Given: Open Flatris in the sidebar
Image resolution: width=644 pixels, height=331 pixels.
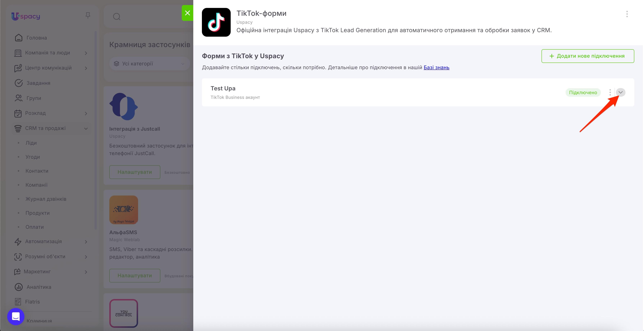Looking at the screenshot, I should (33, 302).
